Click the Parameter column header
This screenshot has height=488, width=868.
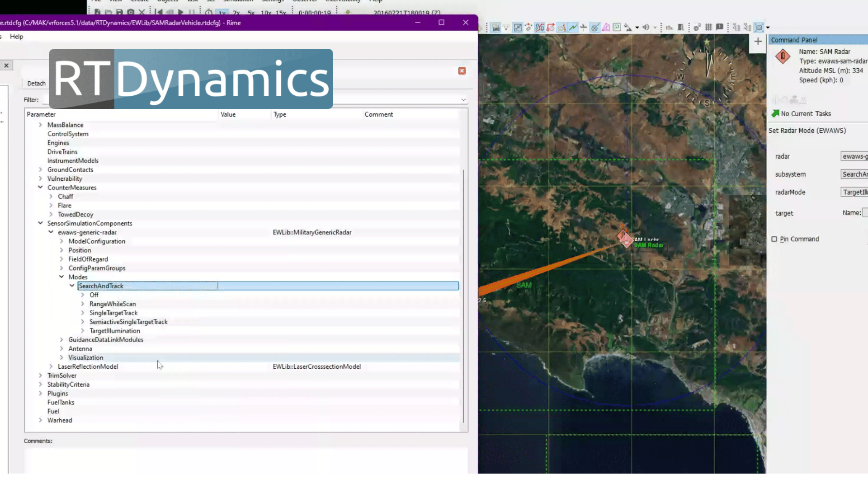(122, 114)
